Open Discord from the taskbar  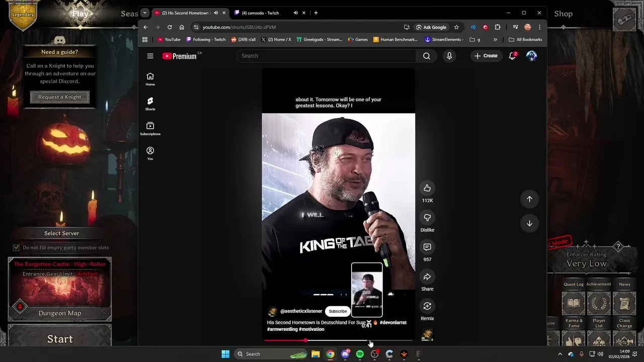click(x=345, y=354)
